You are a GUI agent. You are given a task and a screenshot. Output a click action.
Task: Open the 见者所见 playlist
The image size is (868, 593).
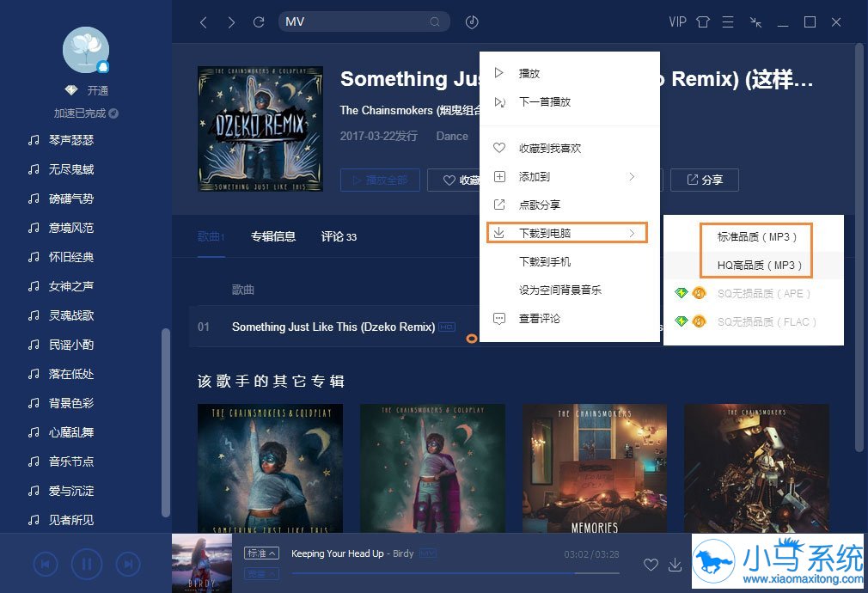(x=70, y=520)
